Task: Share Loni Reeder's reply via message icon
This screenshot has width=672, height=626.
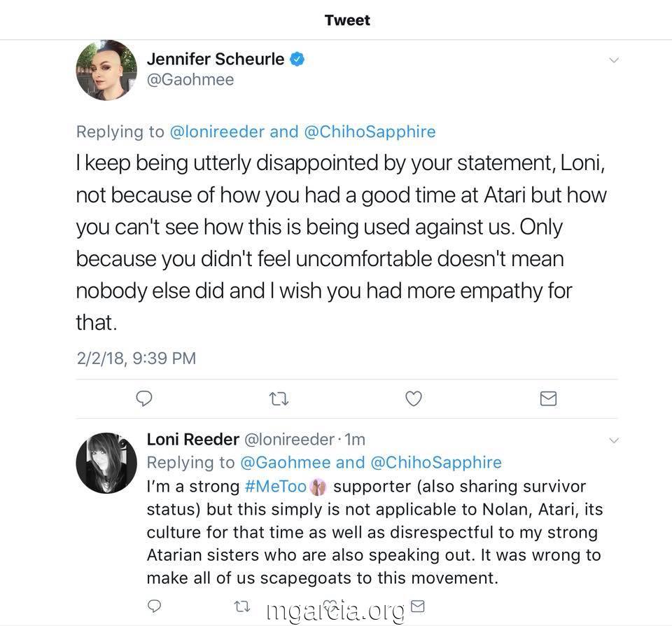Action: click(x=418, y=606)
